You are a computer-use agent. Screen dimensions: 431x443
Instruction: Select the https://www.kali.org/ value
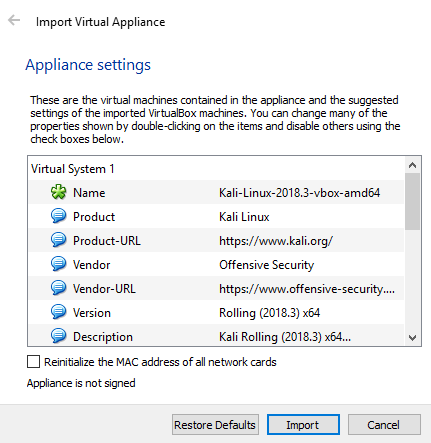[276, 241]
